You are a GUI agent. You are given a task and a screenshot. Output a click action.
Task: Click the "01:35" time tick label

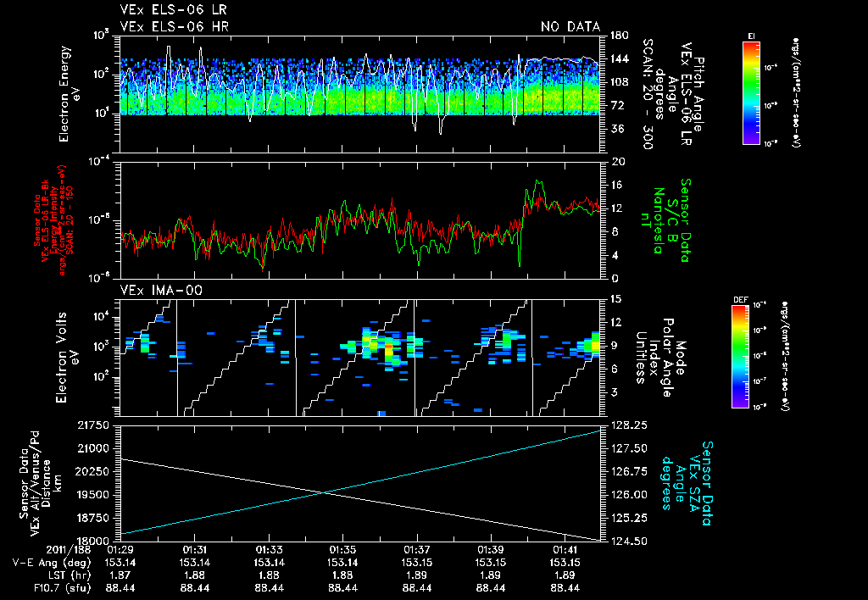tap(342, 550)
